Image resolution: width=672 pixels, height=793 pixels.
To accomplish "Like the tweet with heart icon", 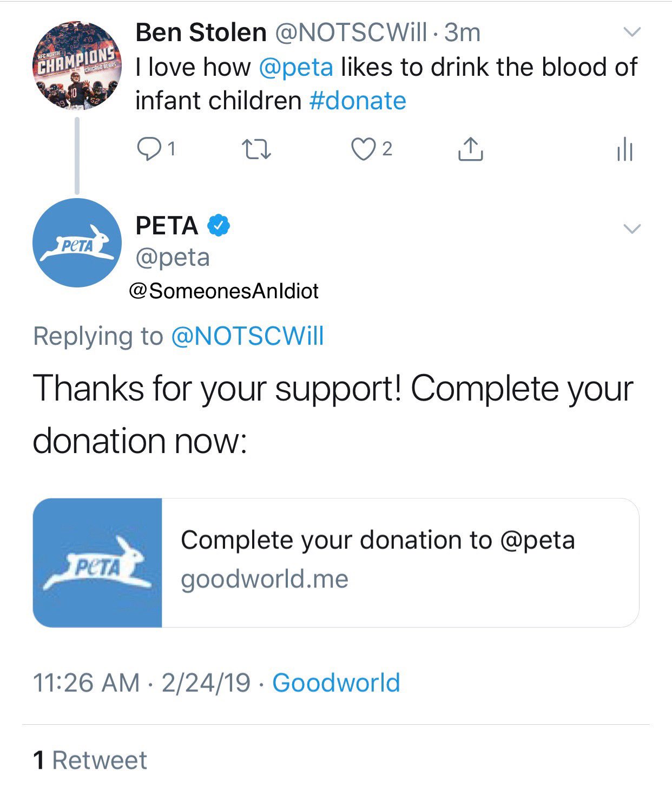I will pos(363,149).
